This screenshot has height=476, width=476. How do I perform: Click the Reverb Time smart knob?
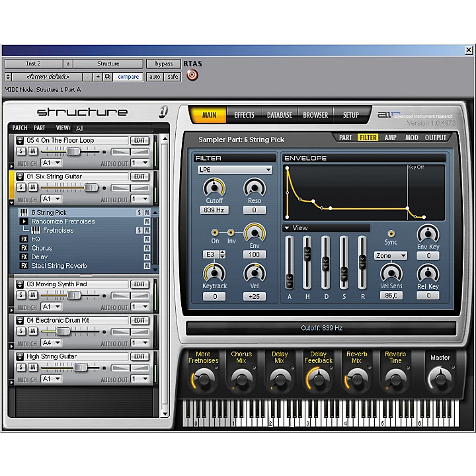(x=395, y=379)
